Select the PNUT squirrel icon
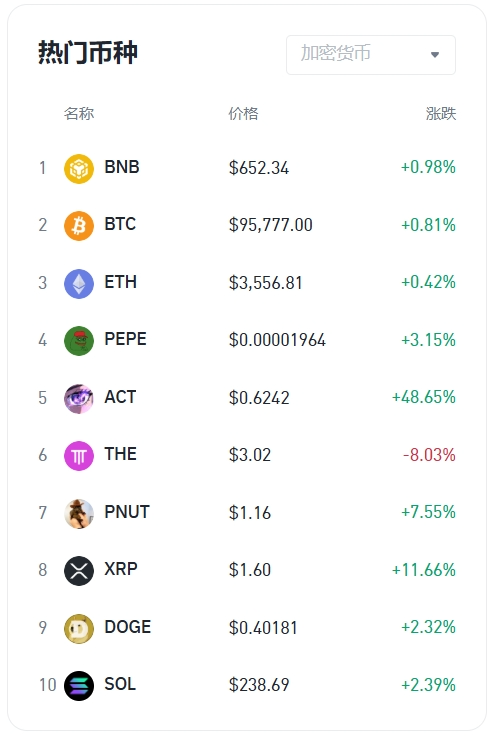The width and height of the screenshot is (495, 737). [79, 513]
